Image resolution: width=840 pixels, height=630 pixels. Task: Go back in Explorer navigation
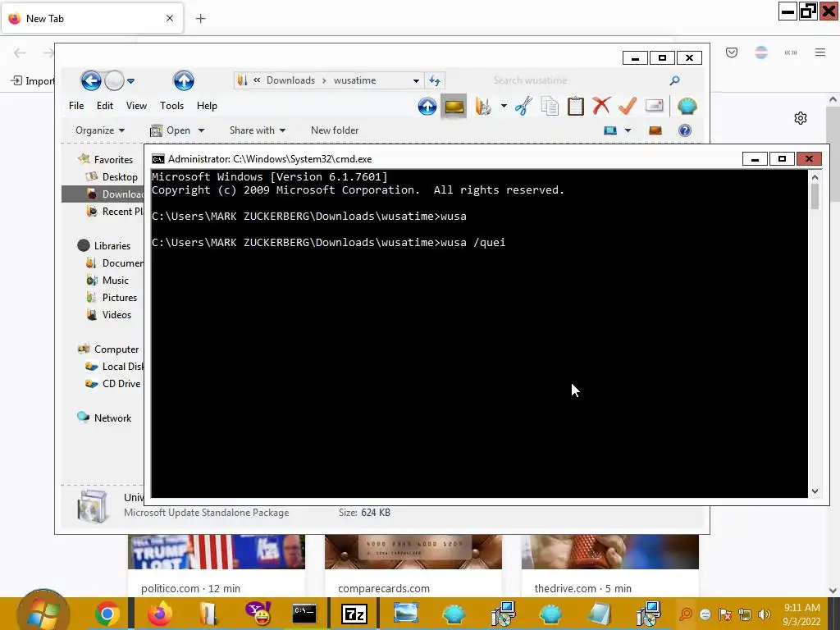pos(91,81)
